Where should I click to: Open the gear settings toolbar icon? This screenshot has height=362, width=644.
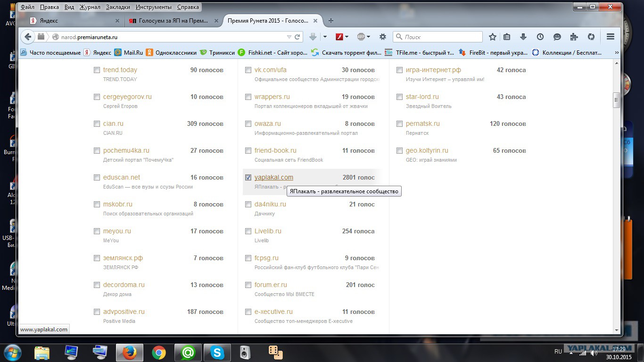pyautogui.click(x=383, y=37)
